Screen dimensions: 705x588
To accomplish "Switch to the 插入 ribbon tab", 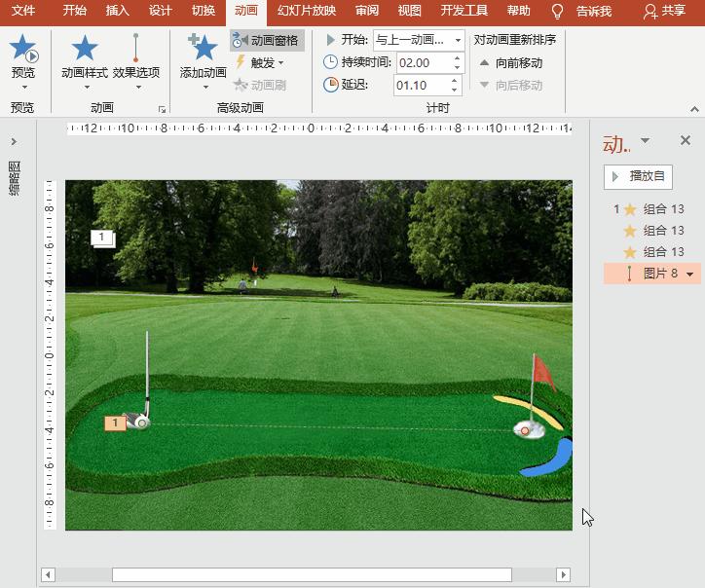I will [x=117, y=12].
